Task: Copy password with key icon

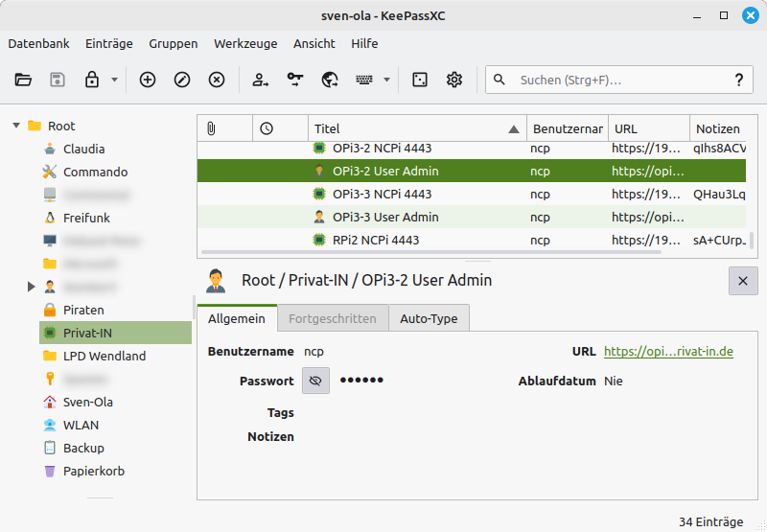Action: click(295, 81)
